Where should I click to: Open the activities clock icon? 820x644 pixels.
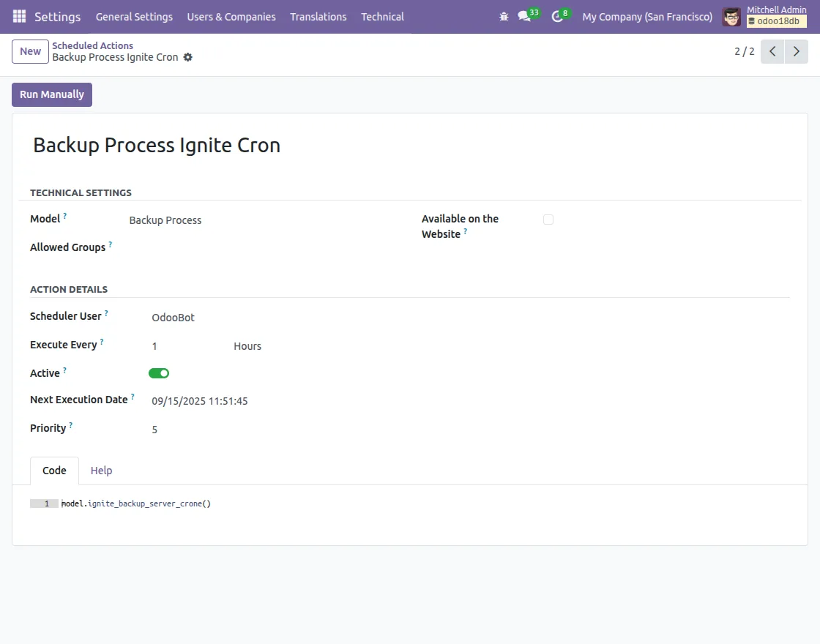pos(556,16)
